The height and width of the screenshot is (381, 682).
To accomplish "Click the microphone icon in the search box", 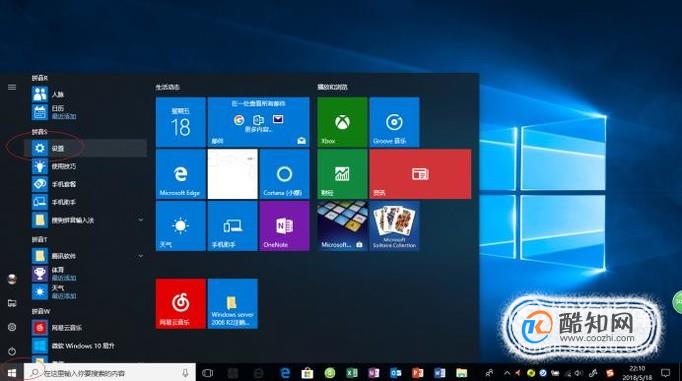I will (185, 373).
